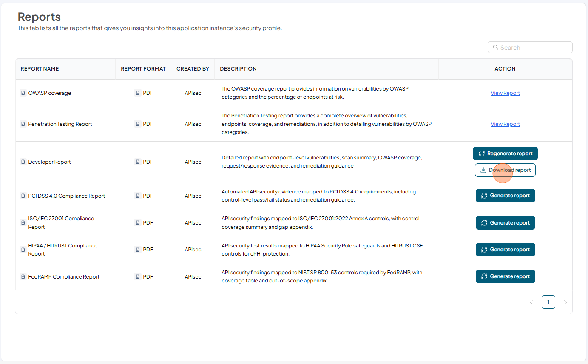Click the PDF file icon in the PCI DSS 4.0 row

(x=137, y=196)
